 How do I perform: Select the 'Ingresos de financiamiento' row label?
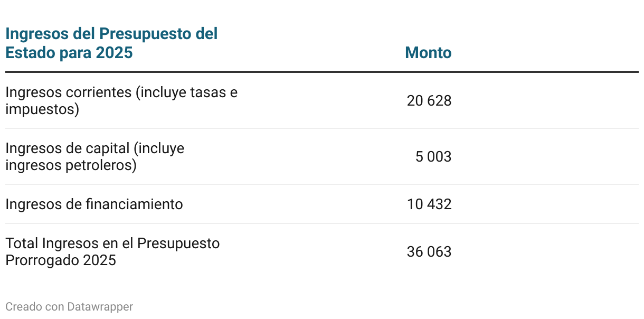click(94, 204)
